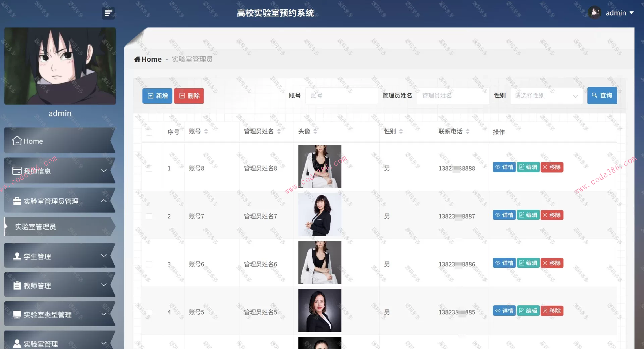Collapse the 实验室管理员管理 menu chevron
This screenshot has height=349, width=644.
click(104, 200)
